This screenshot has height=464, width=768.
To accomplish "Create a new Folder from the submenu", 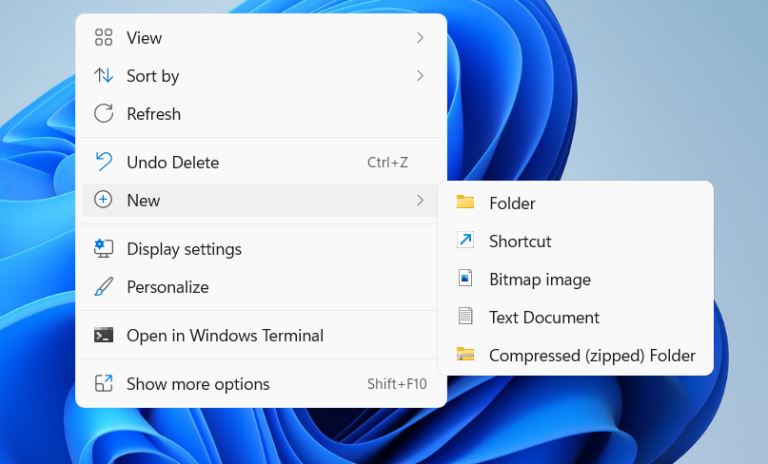I will click(x=576, y=203).
